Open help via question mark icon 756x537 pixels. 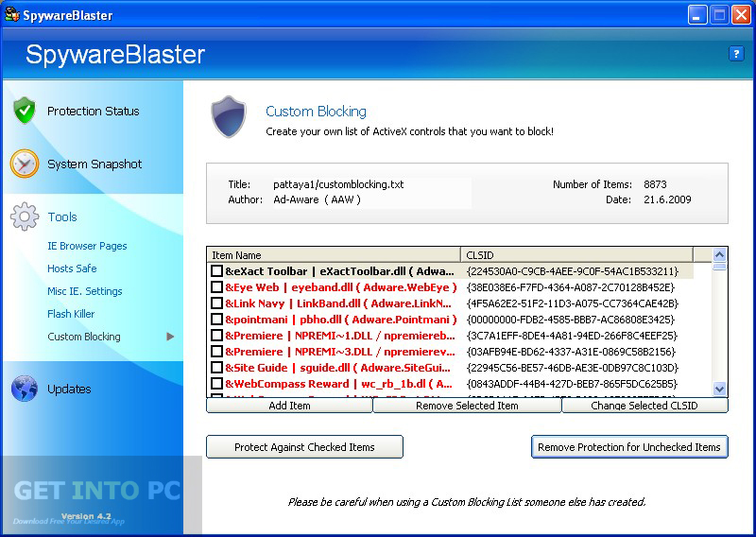(x=736, y=54)
